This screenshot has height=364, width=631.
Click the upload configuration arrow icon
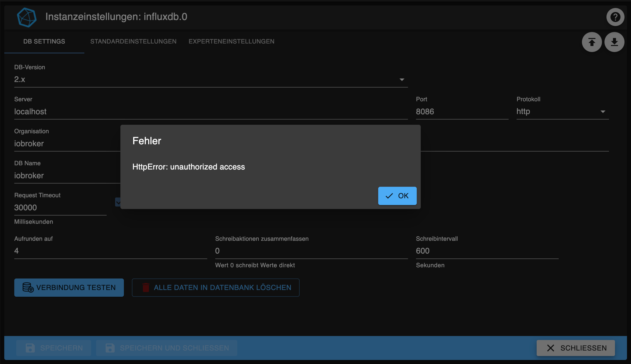point(592,42)
